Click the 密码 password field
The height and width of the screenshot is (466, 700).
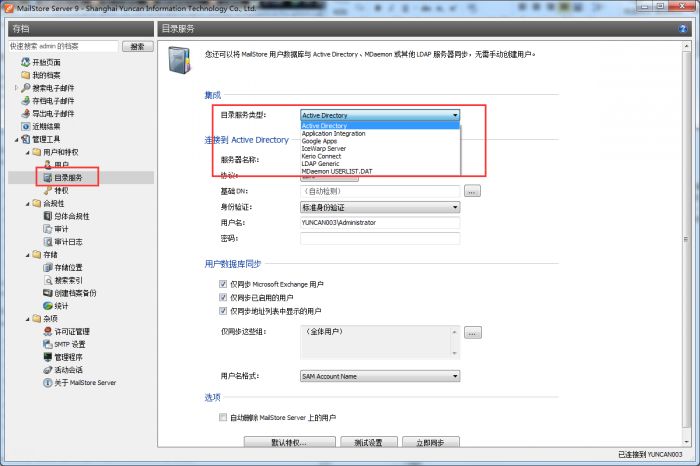[x=380, y=238]
